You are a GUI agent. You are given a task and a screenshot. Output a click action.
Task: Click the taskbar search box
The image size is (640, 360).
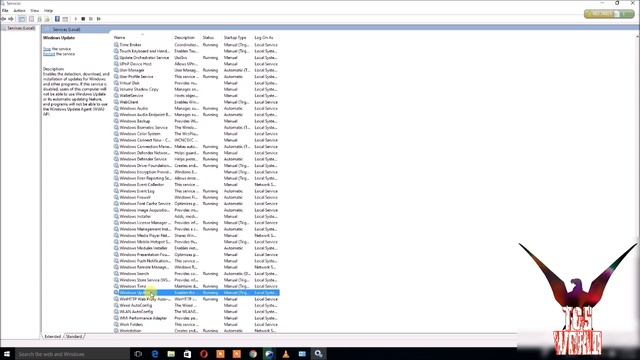tap(72, 354)
